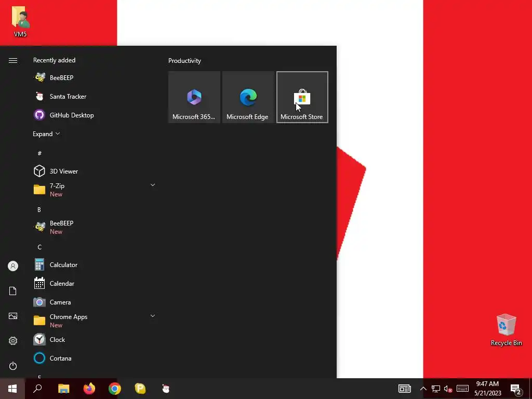Launch BeeBEEP from Recently added

tap(95, 78)
